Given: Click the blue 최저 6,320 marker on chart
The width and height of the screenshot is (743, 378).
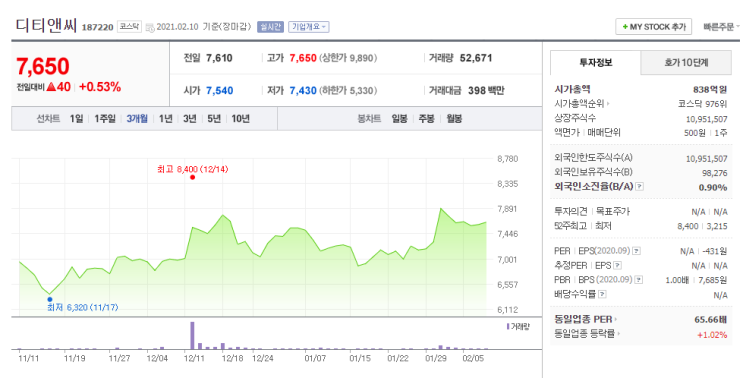Looking at the screenshot, I should point(50,299).
